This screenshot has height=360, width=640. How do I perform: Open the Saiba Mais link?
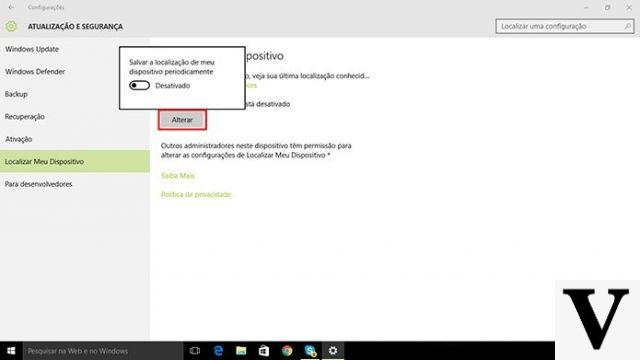click(x=178, y=176)
